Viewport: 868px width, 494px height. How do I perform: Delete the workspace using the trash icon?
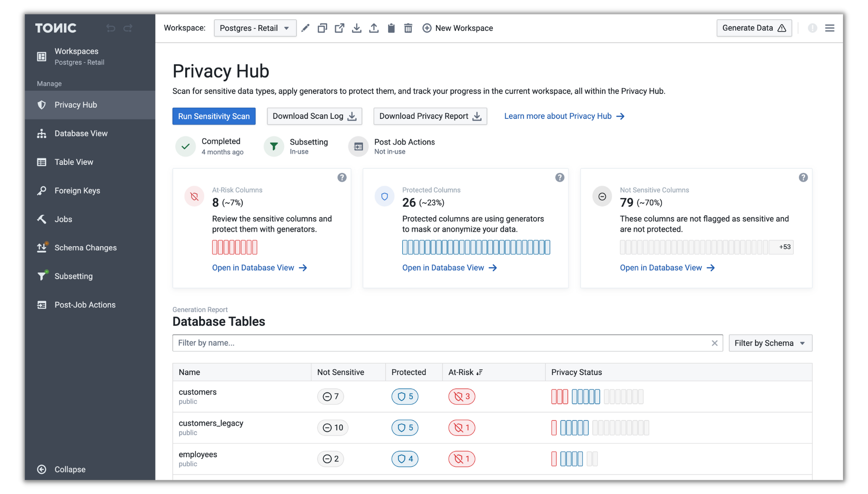[x=408, y=28]
